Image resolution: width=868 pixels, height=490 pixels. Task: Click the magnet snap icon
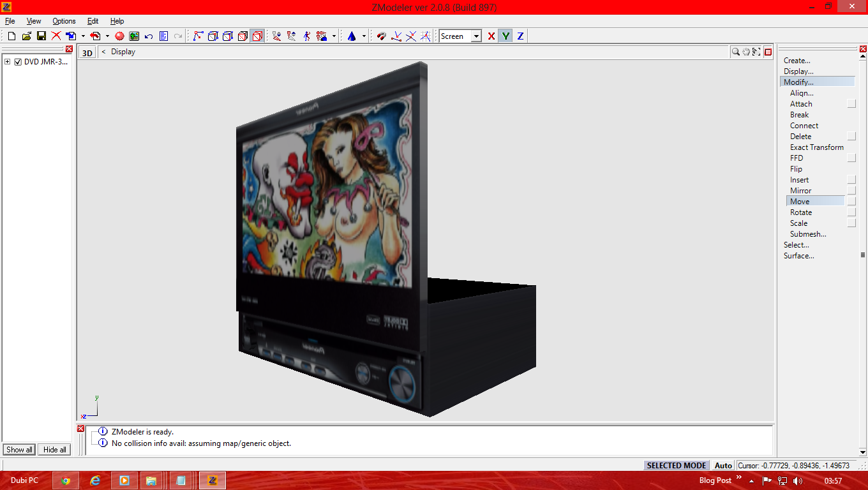tap(382, 36)
